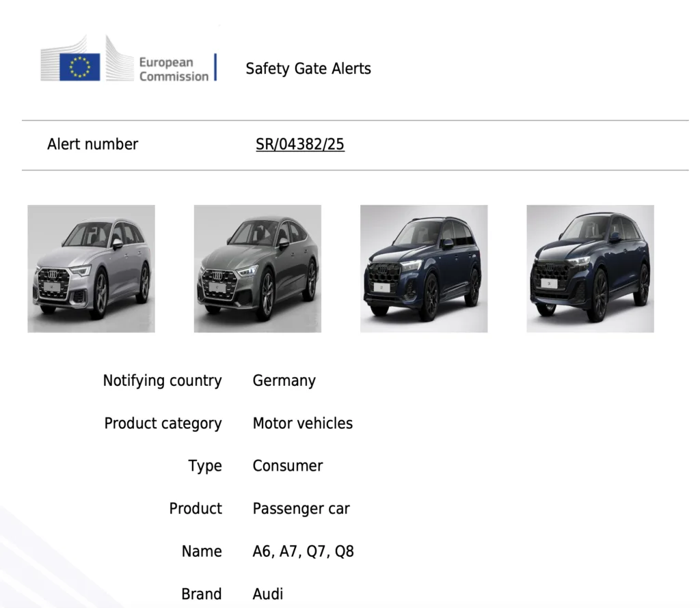Click the Product category label

163,424
